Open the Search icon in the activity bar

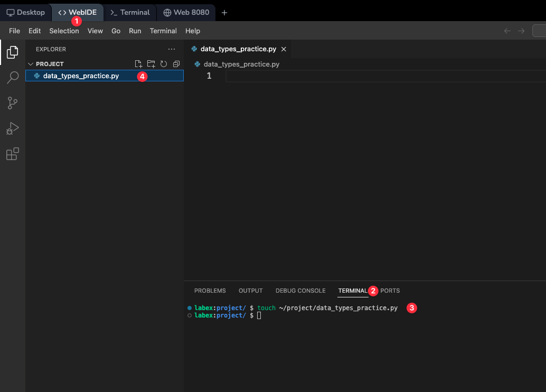click(x=12, y=78)
